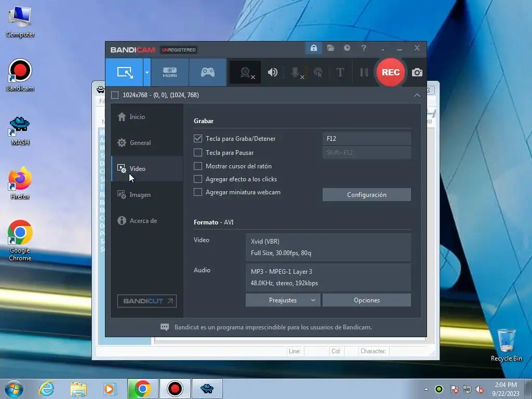Image resolution: width=532 pixels, height=399 pixels.
Task: Select the Google Chrome desktop shortcut
Action: [x=20, y=241]
